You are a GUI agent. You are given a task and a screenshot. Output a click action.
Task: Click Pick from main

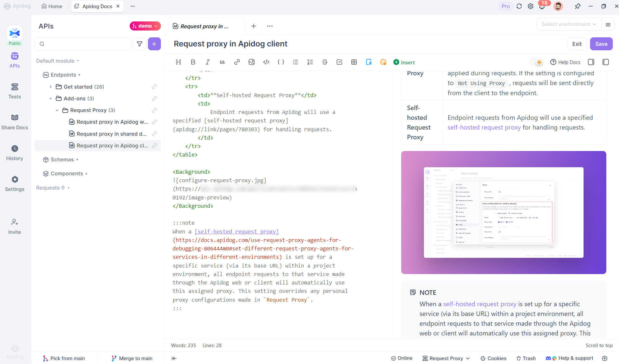coord(64,358)
